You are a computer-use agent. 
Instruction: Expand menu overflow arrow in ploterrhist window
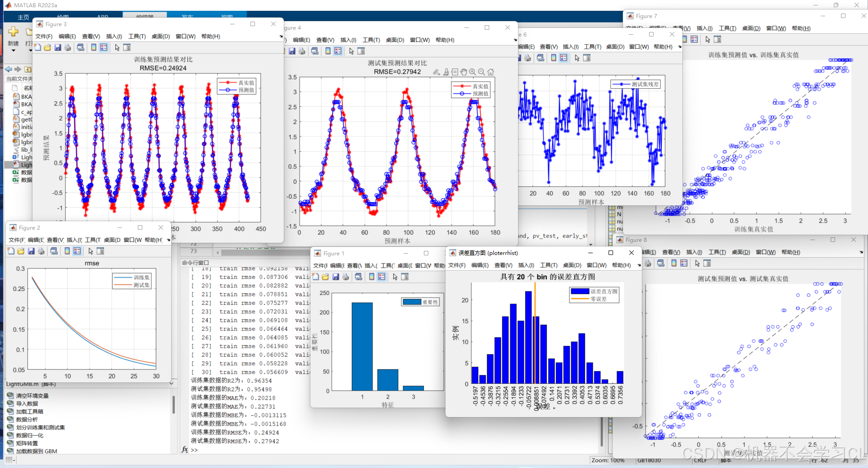(x=639, y=265)
